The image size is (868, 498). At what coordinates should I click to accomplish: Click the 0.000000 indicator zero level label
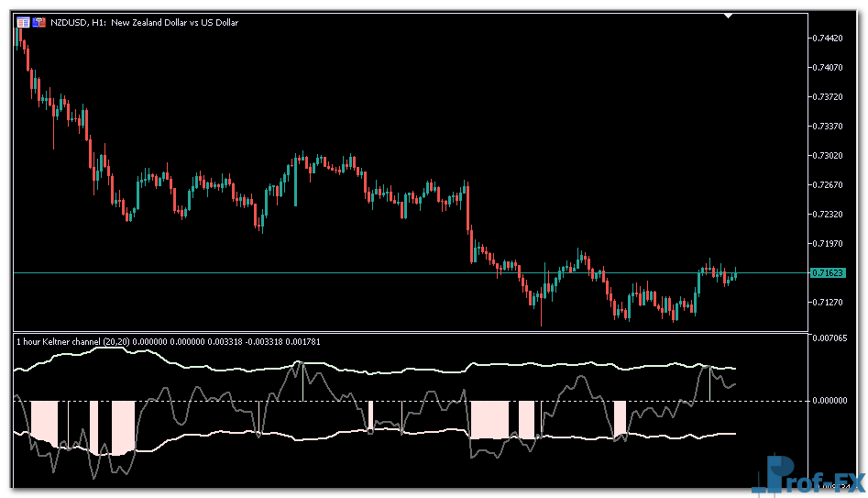point(830,400)
